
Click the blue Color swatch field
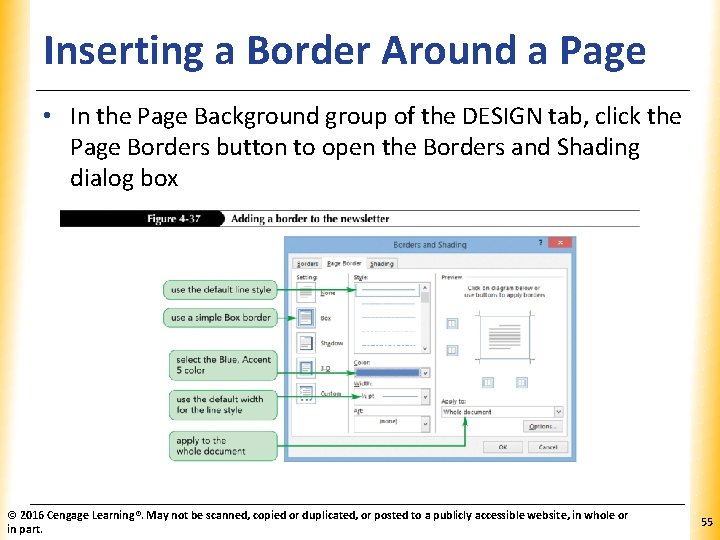pyautogui.click(x=388, y=373)
